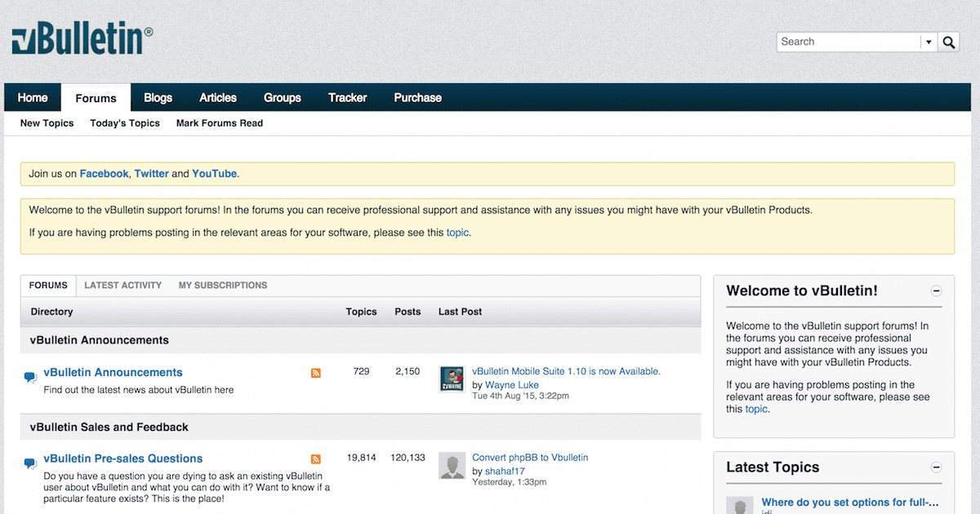Click shahaf17's default avatar image

pos(452,465)
